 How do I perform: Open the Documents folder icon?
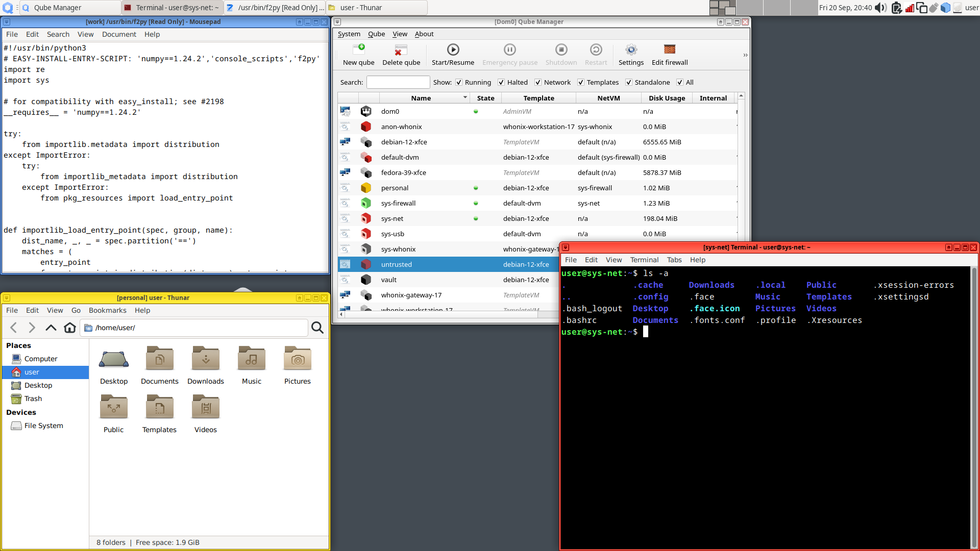tap(160, 358)
